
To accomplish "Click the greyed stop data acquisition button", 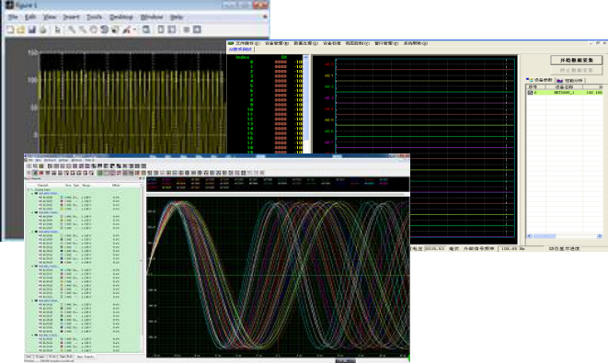I will [576, 70].
